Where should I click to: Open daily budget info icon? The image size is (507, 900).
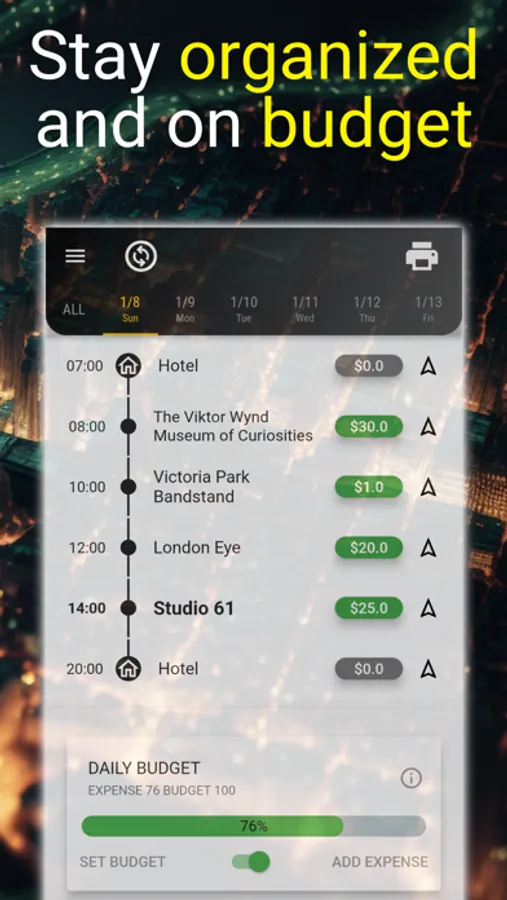(411, 778)
